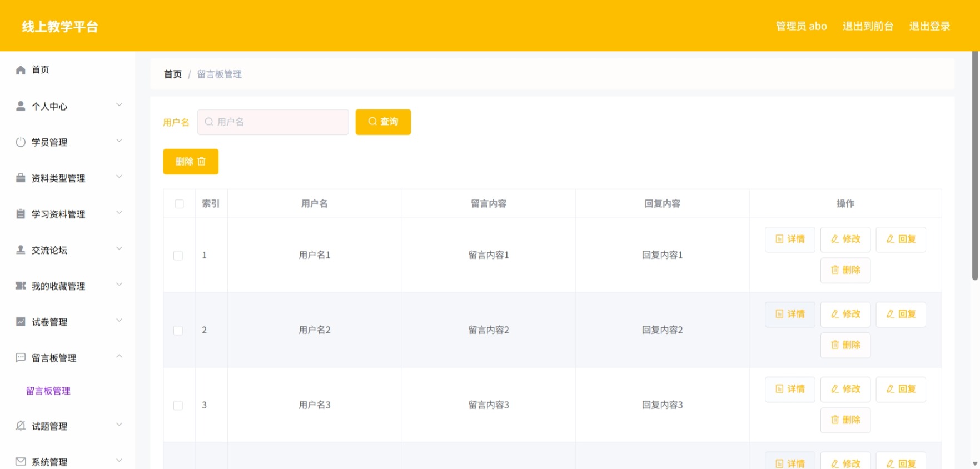Open the 系统管理 sidebar menu
This screenshot has height=469, width=980.
(x=67, y=462)
